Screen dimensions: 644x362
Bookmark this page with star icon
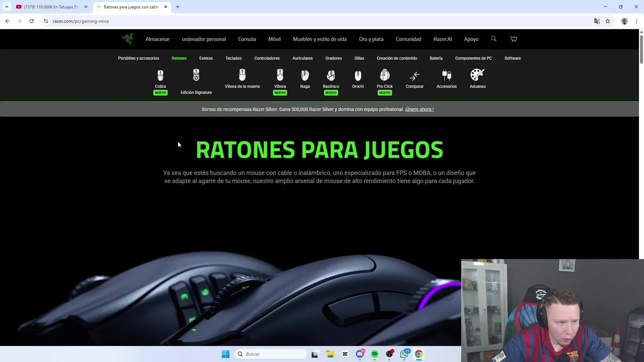[608, 21]
